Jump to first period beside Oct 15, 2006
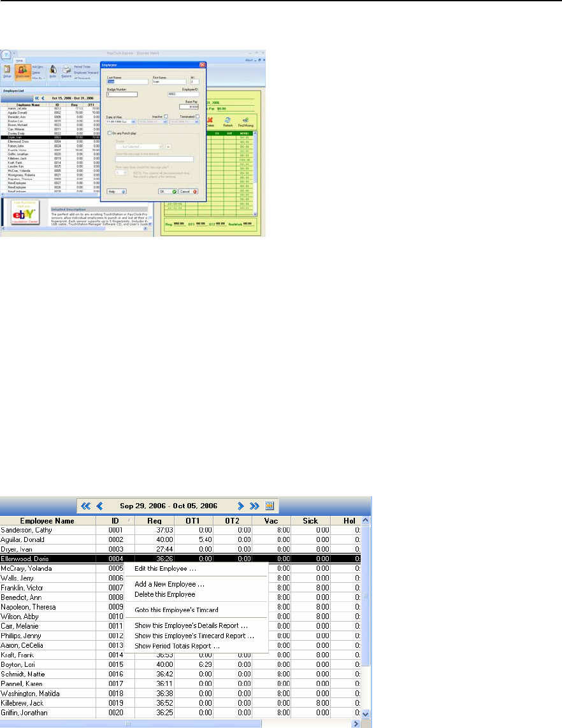The width and height of the screenshot is (562, 728). pos(37,99)
